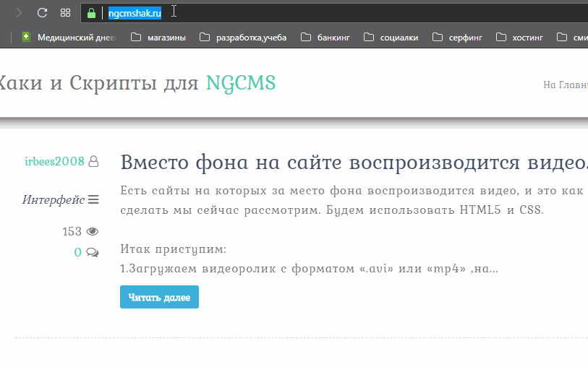Click the 153 views count text
588x367 pixels.
tap(72, 231)
